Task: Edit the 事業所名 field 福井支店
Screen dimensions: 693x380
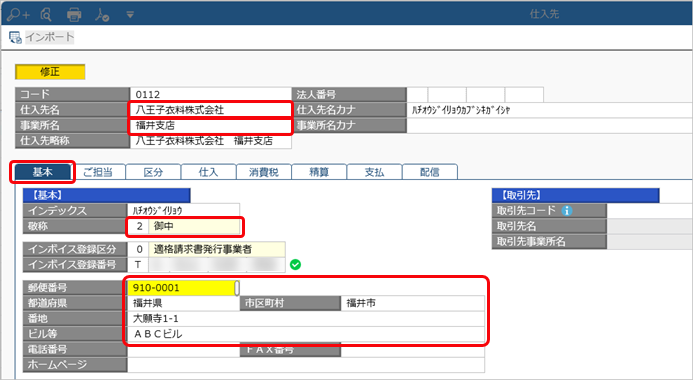Action: (210, 125)
